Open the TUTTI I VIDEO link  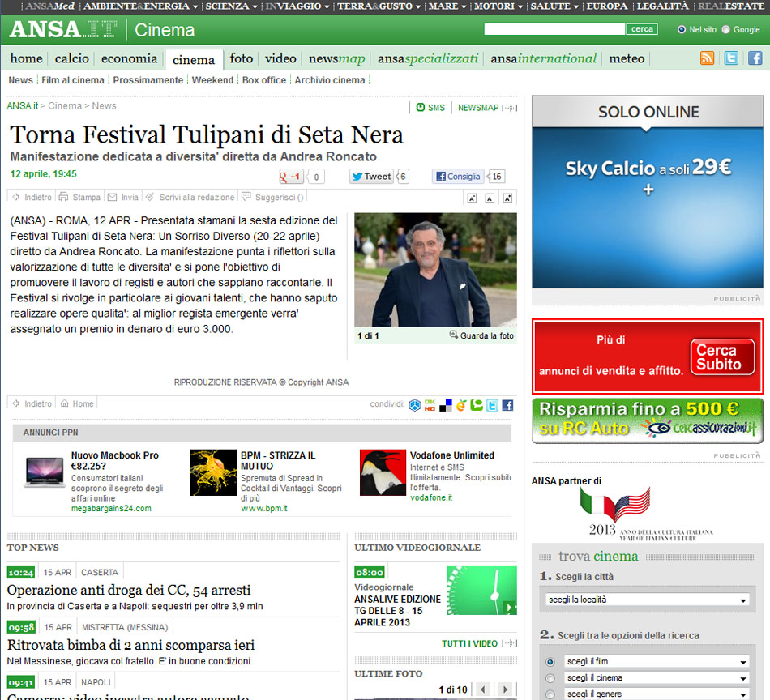click(469, 643)
